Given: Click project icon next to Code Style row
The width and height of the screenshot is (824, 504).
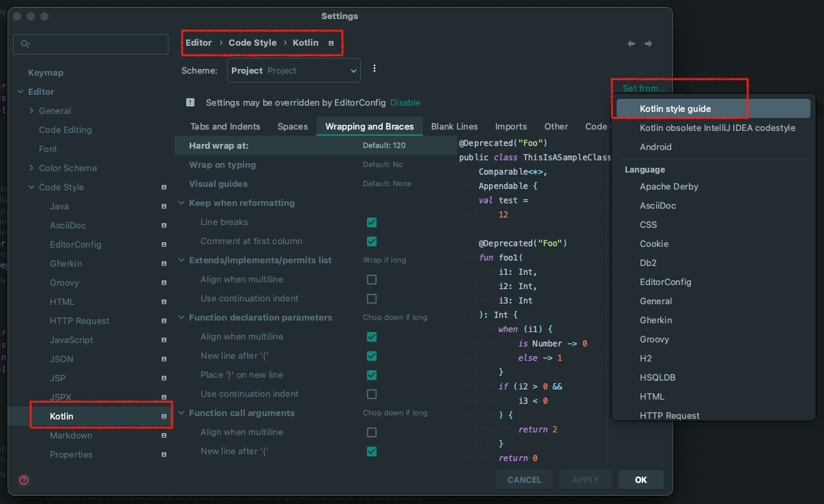Looking at the screenshot, I should (x=164, y=187).
